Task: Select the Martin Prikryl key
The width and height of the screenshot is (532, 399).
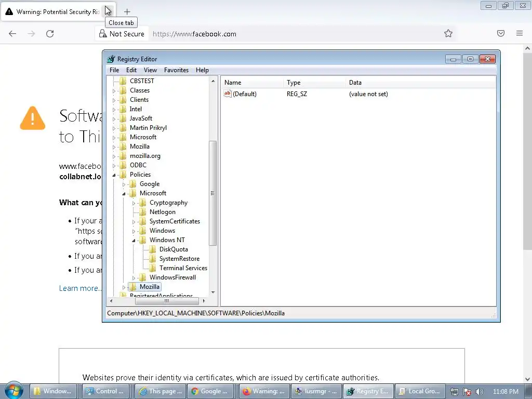Action: pos(148,128)
